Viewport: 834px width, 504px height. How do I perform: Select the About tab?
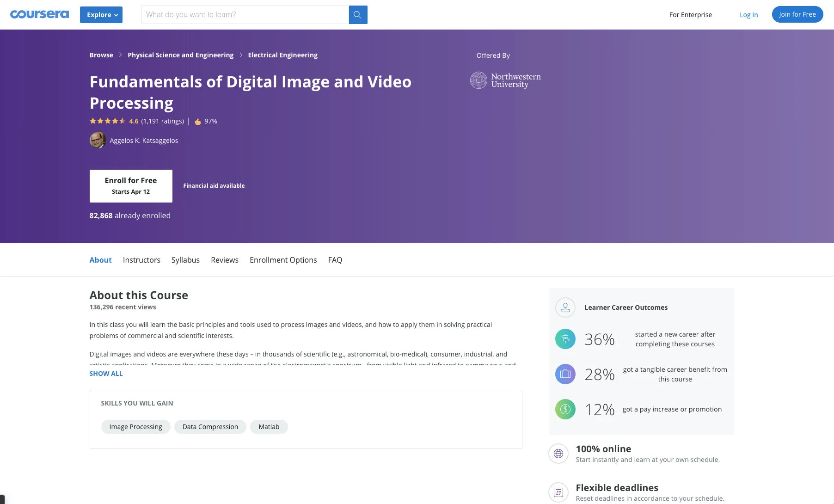100,260
